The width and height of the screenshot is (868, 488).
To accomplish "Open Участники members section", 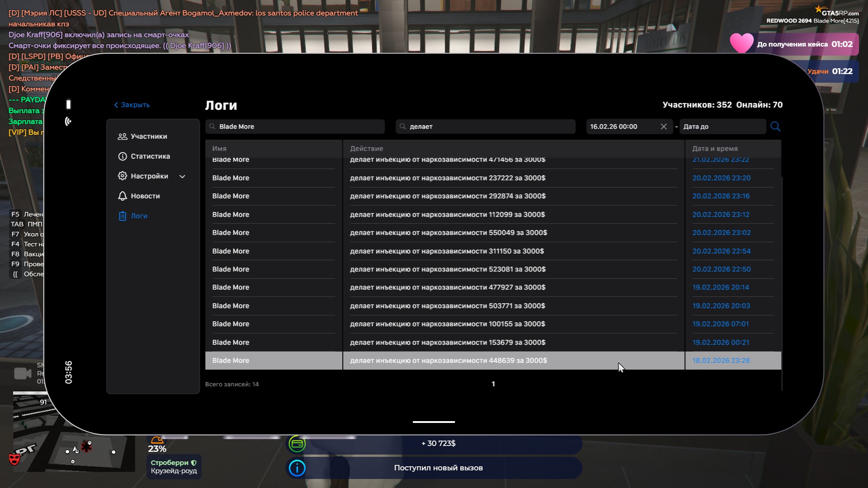I will 148,136.
